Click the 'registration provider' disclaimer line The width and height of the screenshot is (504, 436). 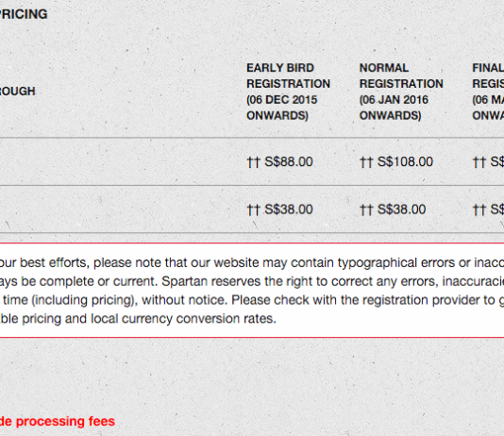pos(252,300)
